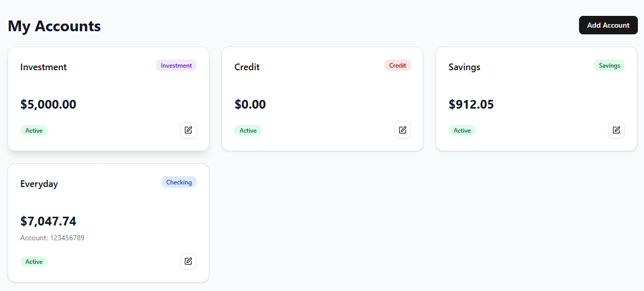Click the blue Checking type badge
This screenshot has height=291, width=644.
point(179,182)
